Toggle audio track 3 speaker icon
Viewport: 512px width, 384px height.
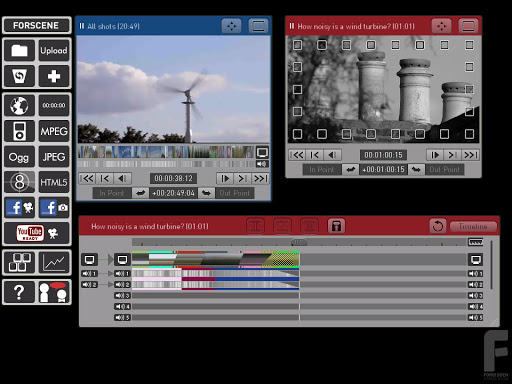point(122,296)
